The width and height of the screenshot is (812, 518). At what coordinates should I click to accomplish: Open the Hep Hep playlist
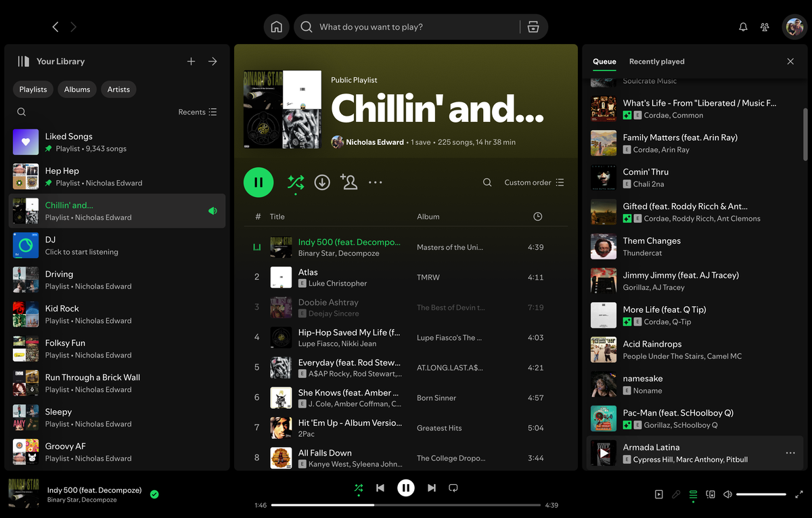[117, 177]
